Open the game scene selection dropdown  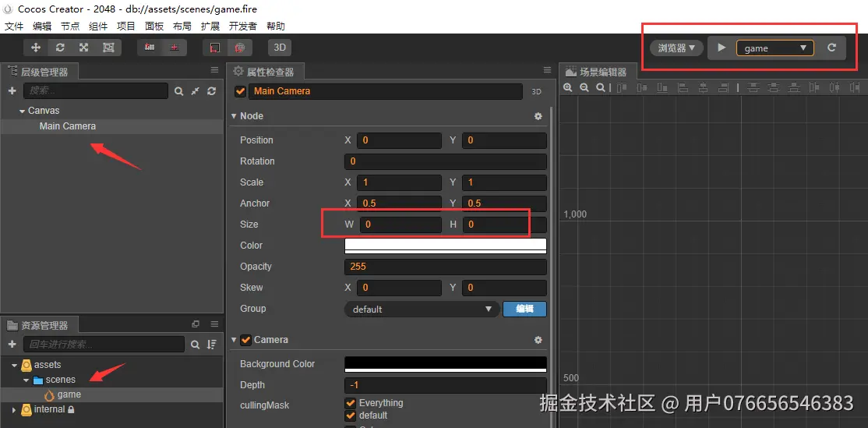[775, 48]
